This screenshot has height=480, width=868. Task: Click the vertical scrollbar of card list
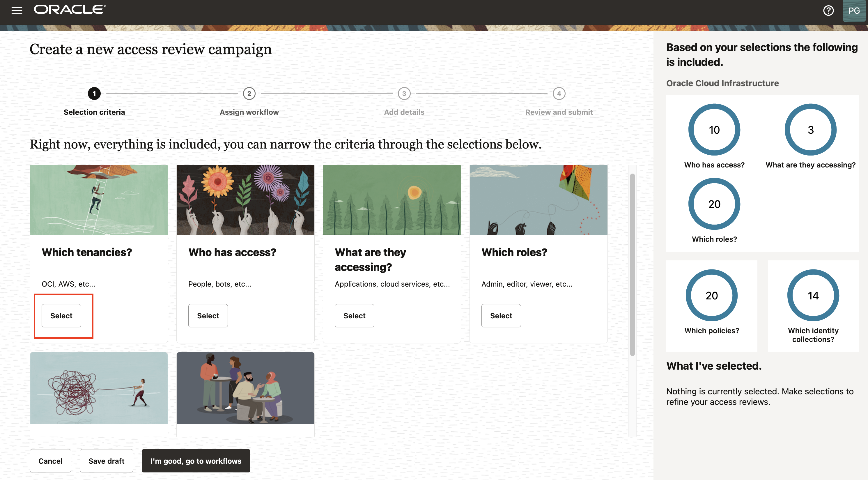click(632, 264)
